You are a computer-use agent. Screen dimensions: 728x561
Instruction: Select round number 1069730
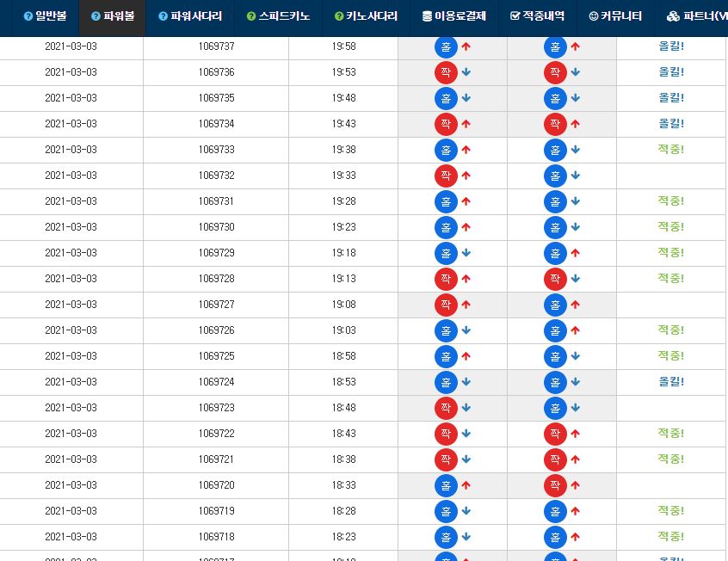tap(216, 227)
